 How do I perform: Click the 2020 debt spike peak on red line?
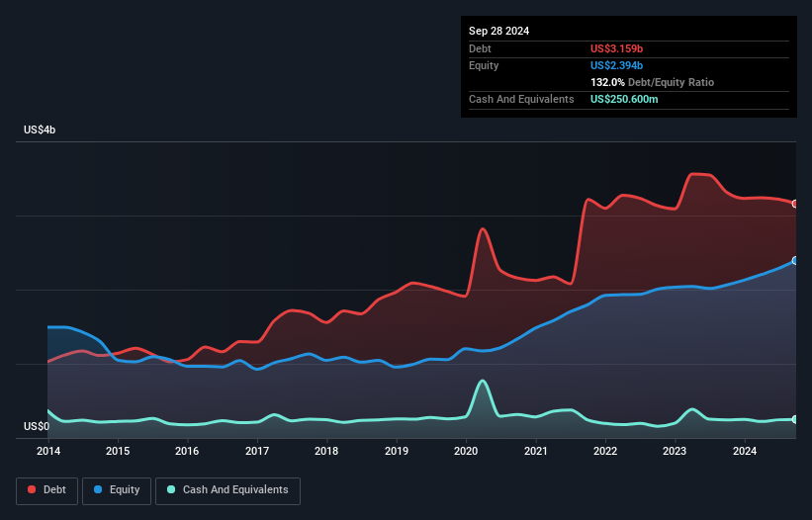[x=483, y=228]
